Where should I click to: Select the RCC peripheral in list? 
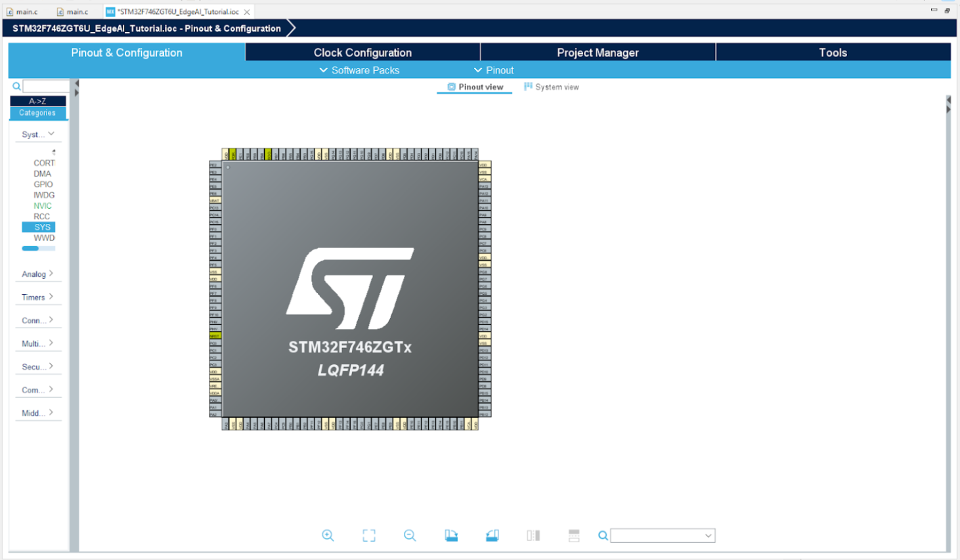42,216
